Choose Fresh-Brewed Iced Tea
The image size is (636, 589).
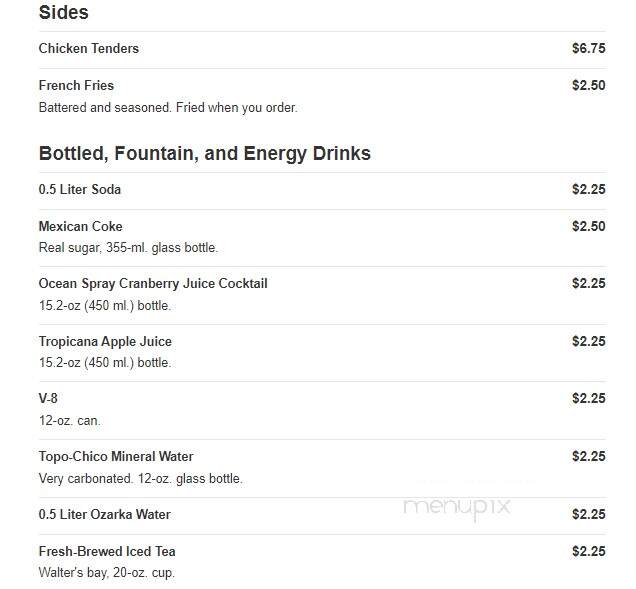click(107, 552)
